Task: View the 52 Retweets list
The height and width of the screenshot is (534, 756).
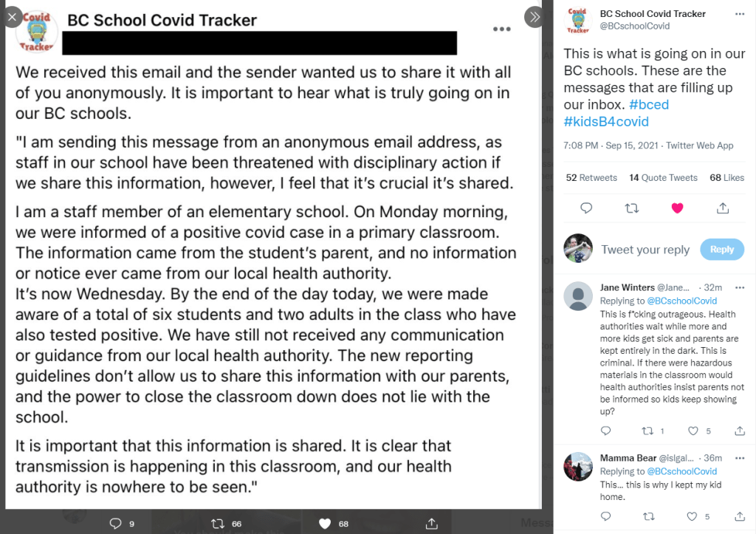Action: pos(591,178)
